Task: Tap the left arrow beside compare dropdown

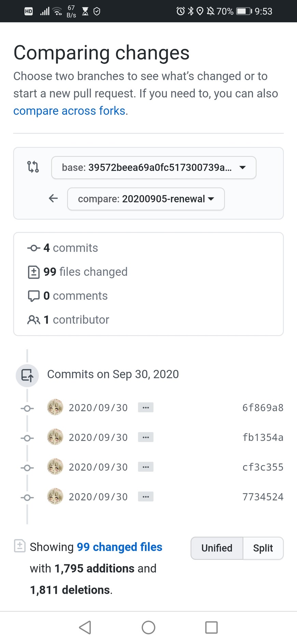Action: (x=53, y=198)
